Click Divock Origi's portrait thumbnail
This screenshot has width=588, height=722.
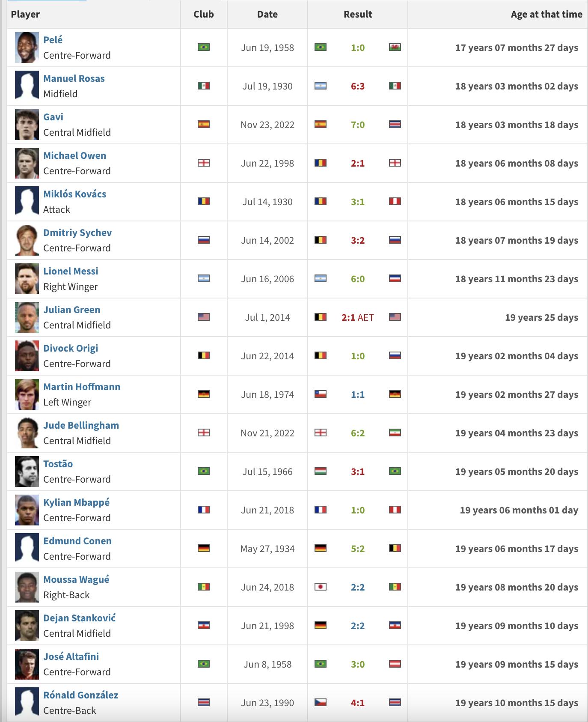[27, 356]
